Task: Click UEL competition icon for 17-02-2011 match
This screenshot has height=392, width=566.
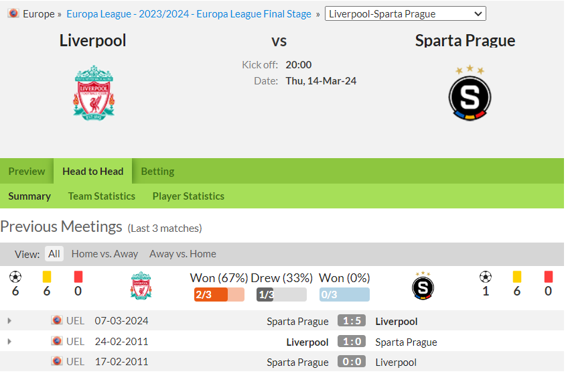Action: (x=57, y=361)
